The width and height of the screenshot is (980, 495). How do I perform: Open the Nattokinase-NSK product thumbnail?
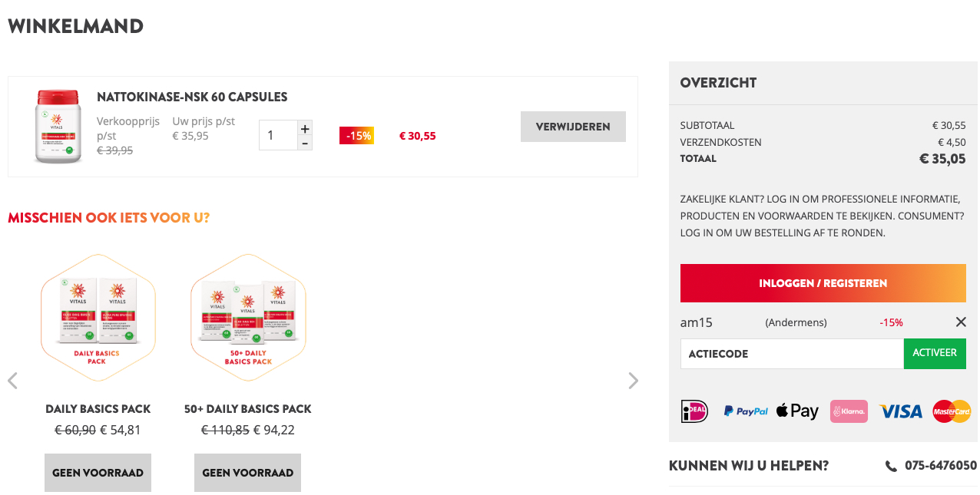58,127
